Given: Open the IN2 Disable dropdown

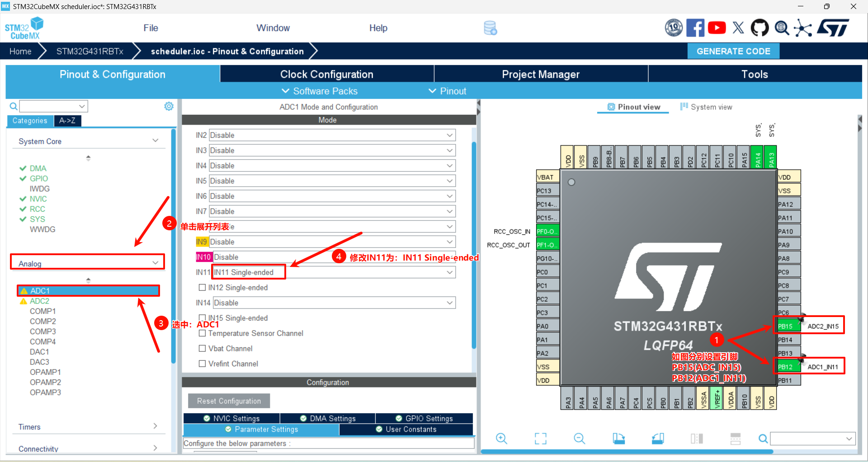Looking at the screenshot, I should click(332, 135).
